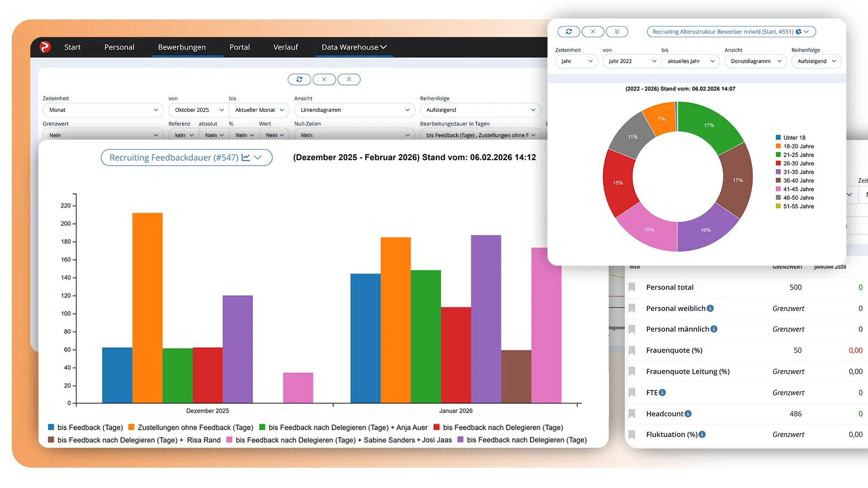Click the red app logo icon
Viewport: 868px width, 488px height.
[45, 47]
